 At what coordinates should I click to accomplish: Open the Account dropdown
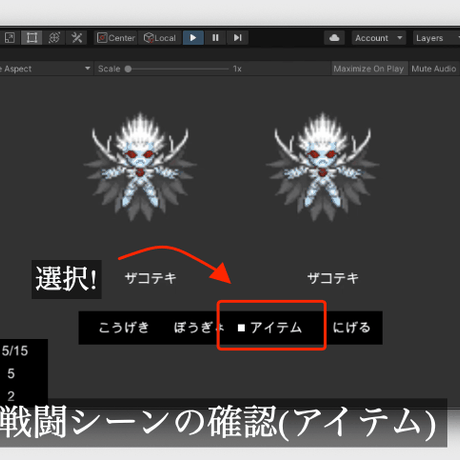tap(379, 38)
